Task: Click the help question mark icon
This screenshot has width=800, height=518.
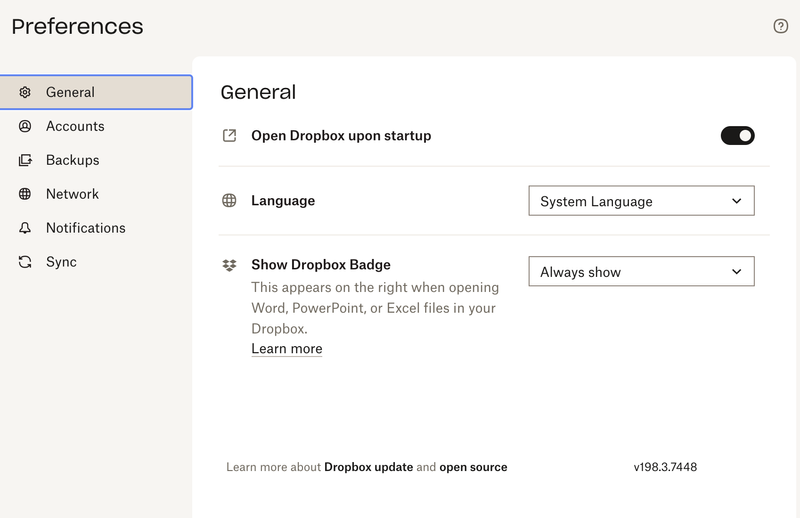Action: 781,26
